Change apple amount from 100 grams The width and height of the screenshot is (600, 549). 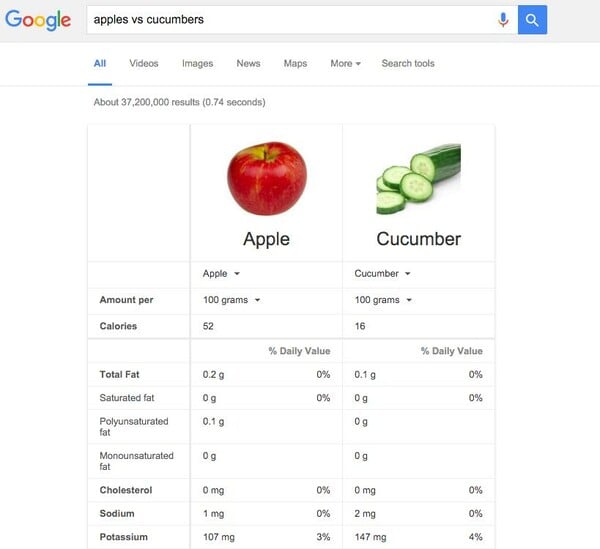point(232,300)
